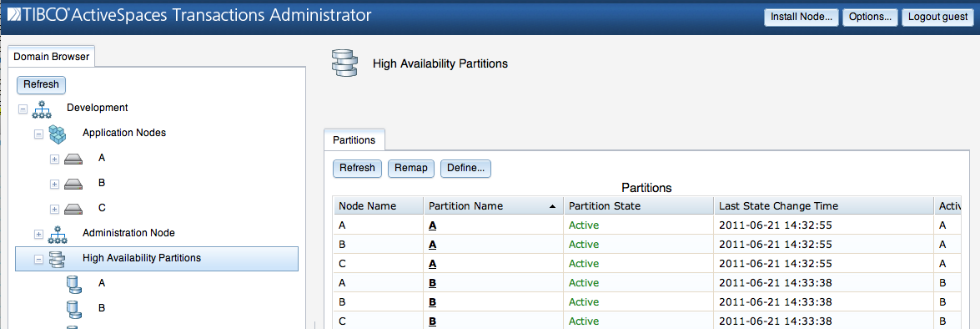
Task: Select partition B label under High Availability
Action: coord(102,308)
